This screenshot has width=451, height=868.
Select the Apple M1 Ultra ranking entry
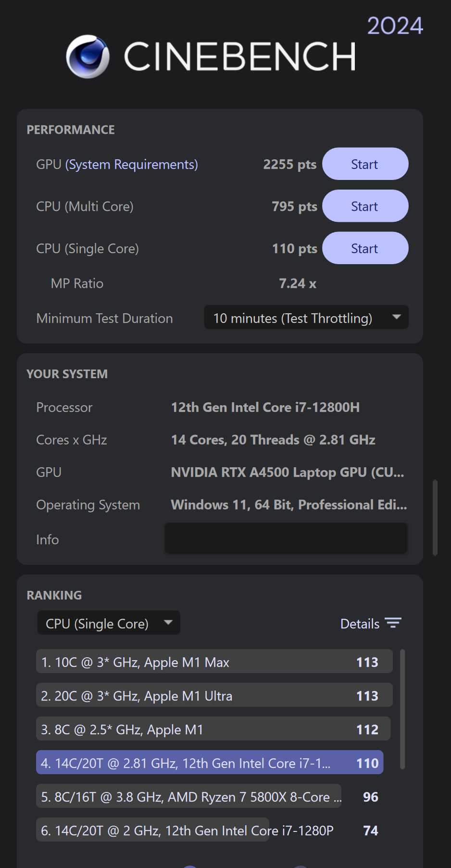click(x=214, y=695)
